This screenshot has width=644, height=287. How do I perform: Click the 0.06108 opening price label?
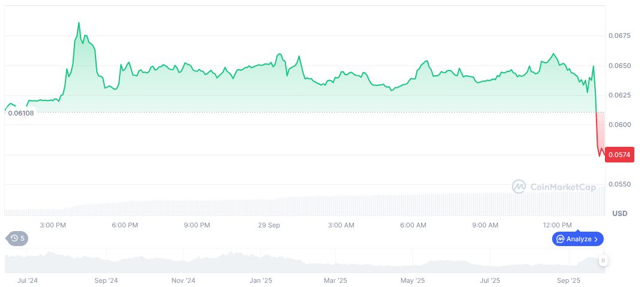tap(21, 113)
